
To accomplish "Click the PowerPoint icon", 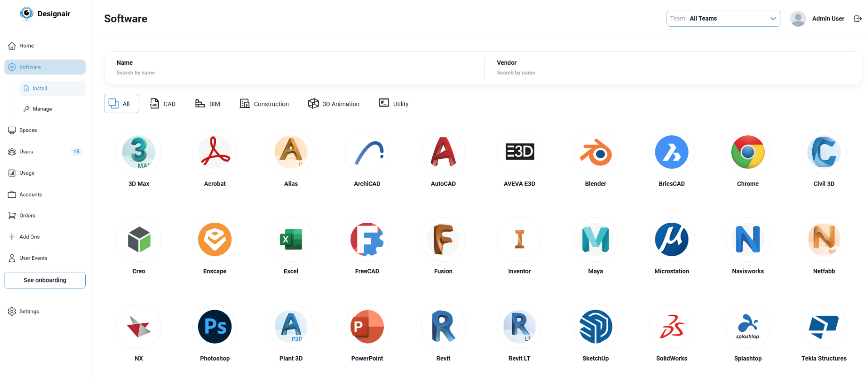I will [367, 327].
